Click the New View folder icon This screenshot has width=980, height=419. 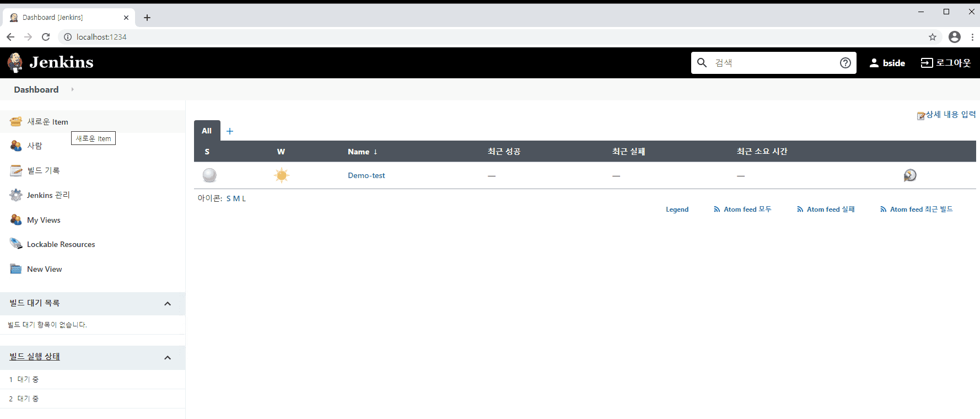(x=16, y=269)
